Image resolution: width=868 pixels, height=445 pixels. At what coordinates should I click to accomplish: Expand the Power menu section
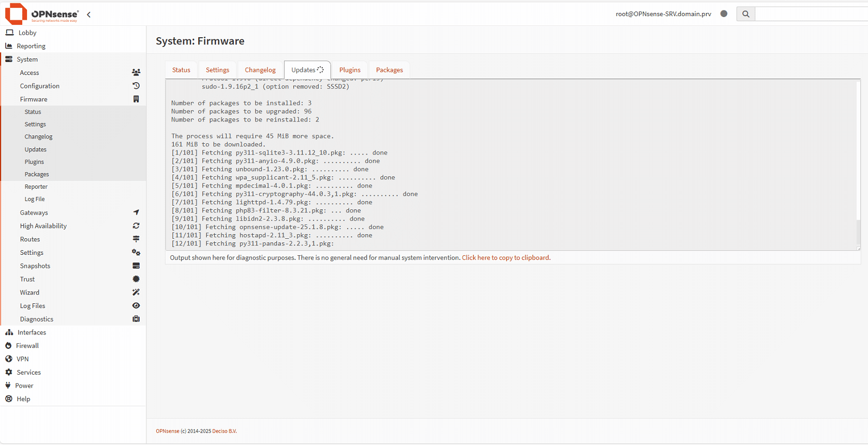tap(73, 386)
